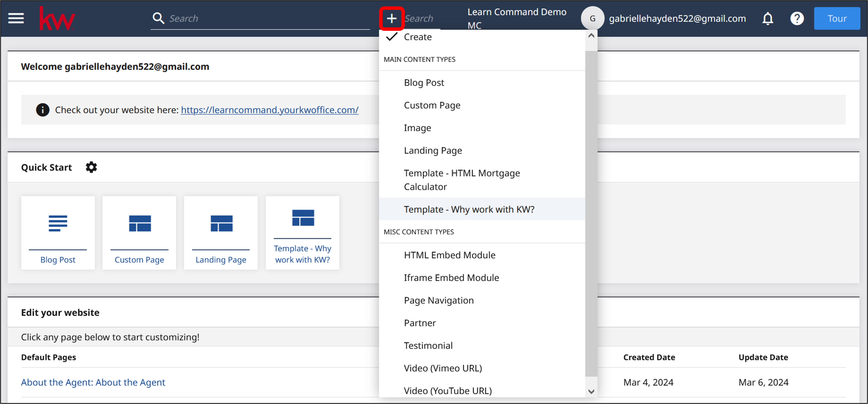Open the learncommand.yourkwoffice.com link
868x404 pixels.
pyautogui.click(x=270, y=110)
